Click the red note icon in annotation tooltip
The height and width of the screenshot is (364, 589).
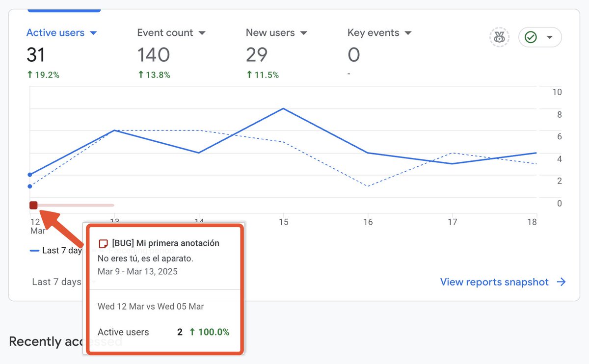103,243
